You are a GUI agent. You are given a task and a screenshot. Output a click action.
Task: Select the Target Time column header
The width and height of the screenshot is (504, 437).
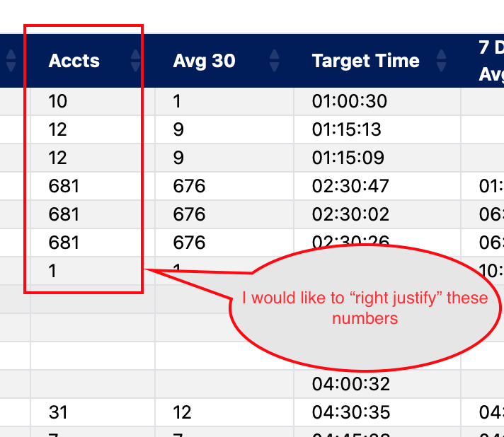[x=366, y=61]
